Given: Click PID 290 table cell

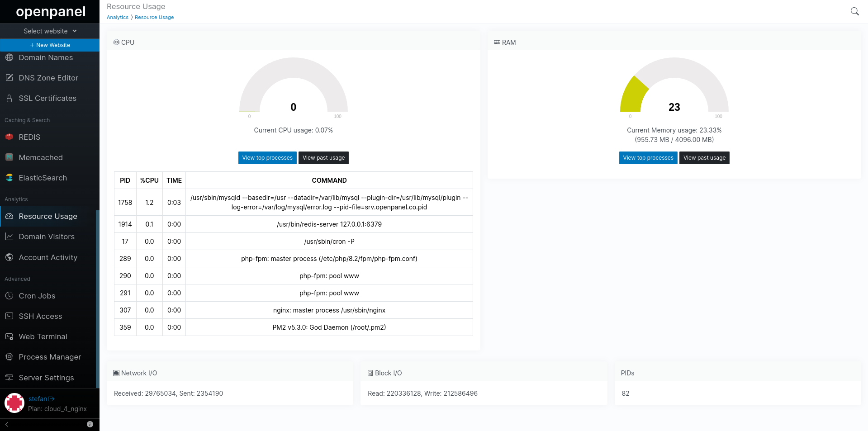Looking at the screenshot, I should pyautogui.click(x=125, y=276).
